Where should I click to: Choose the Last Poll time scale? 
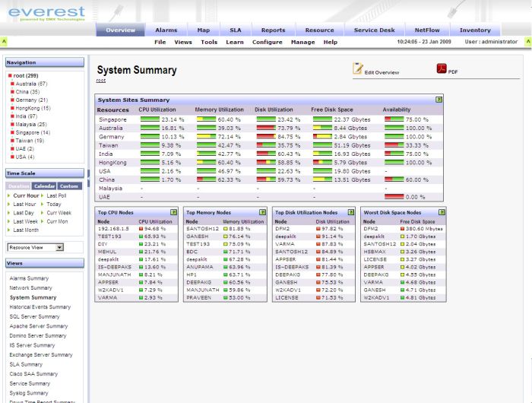tap(56, 195)
